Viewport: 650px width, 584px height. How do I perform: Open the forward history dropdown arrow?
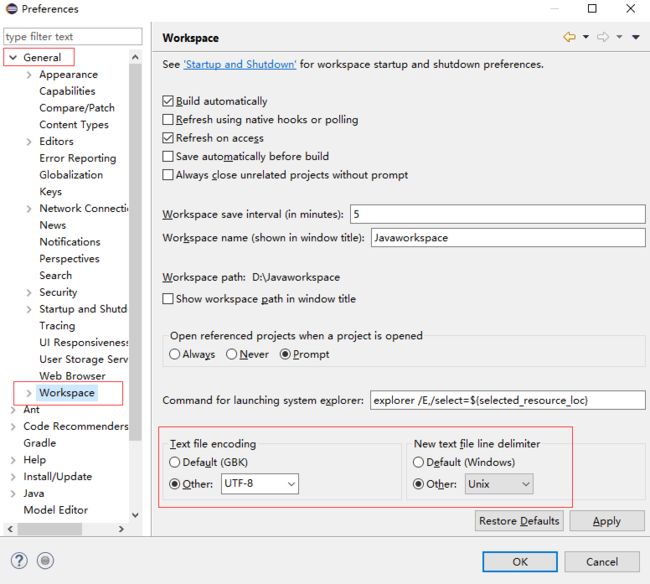click(619, 37)
